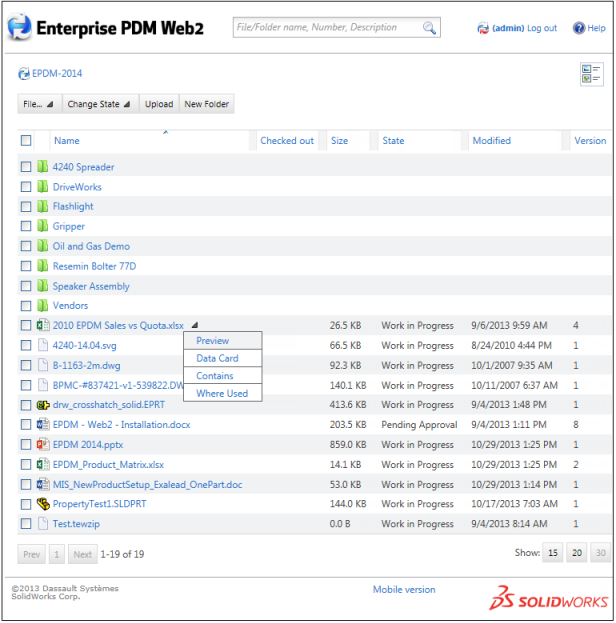The height and width of the screenshot is (623, 616).
Task: Click the view mode icon at top right
Action: tap(591, 74)
